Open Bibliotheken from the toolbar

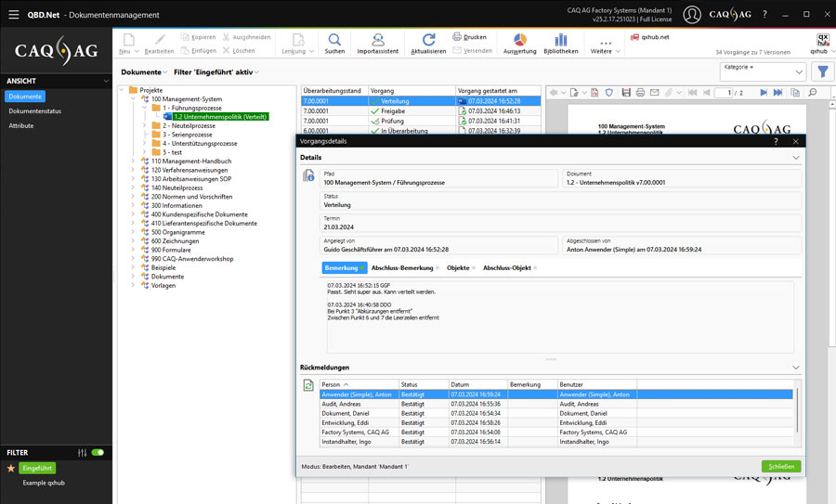[x=560, y=40]
